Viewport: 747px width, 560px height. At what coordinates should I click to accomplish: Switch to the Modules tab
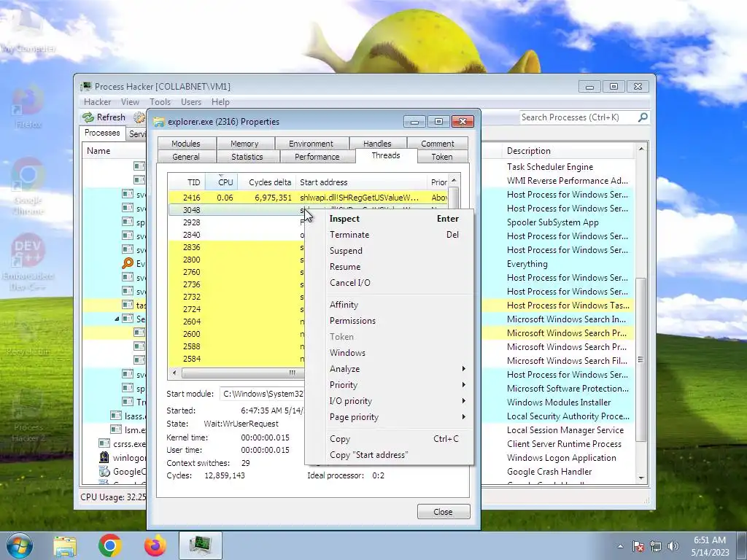pyautogui.click(x=186, y=144)
